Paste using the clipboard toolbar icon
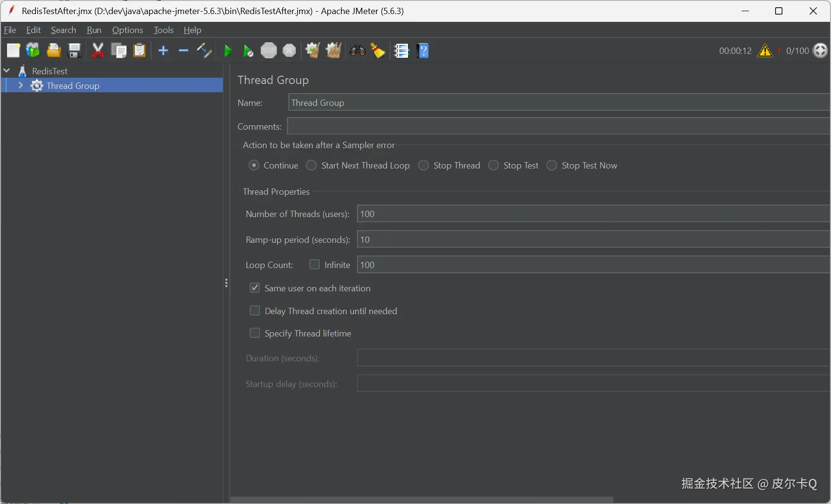 point(139,50)
